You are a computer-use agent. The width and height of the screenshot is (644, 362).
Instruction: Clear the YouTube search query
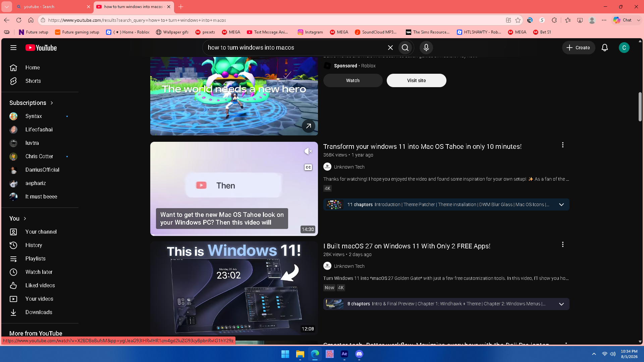tap(390, 48)
